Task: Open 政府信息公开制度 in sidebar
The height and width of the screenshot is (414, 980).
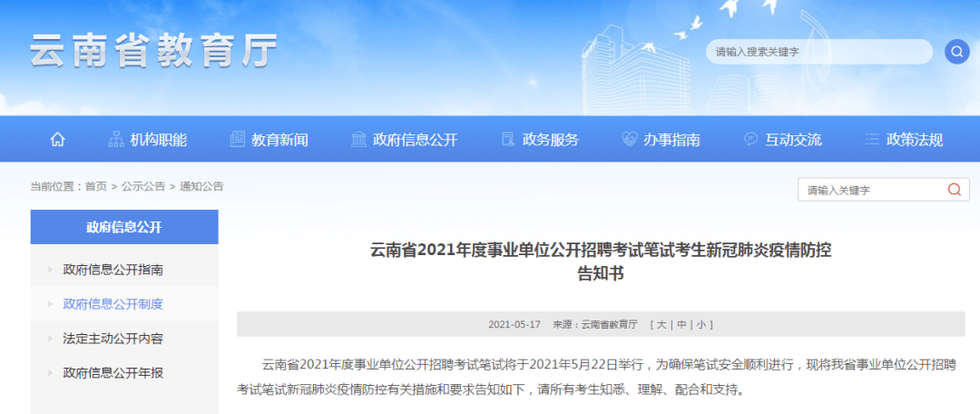Action: [x=113, y=304]
